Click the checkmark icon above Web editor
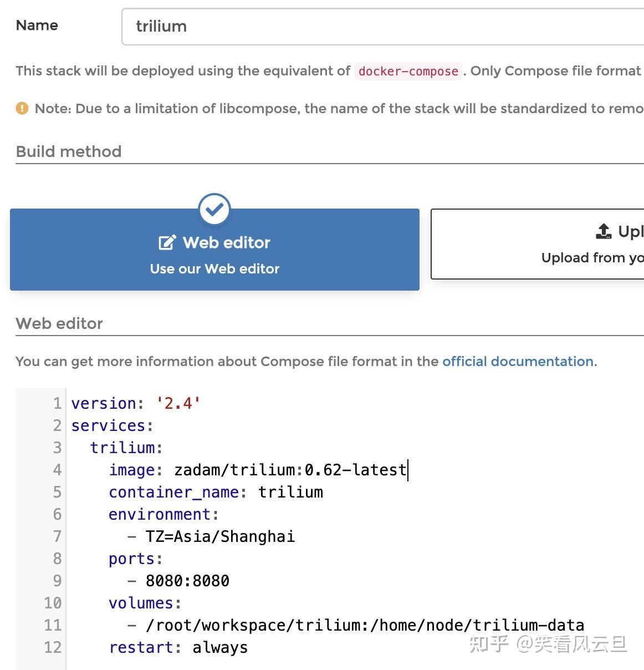 click(x=214, y=210)
